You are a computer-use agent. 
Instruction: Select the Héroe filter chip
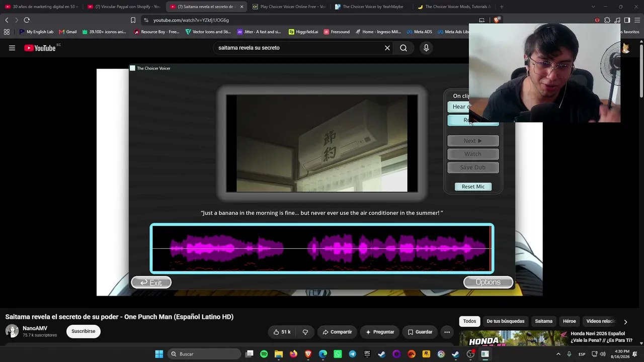click(x=569, y=321)
